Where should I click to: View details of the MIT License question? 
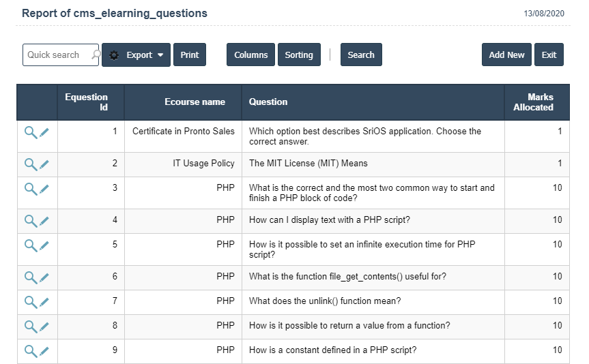click(31, 164)
